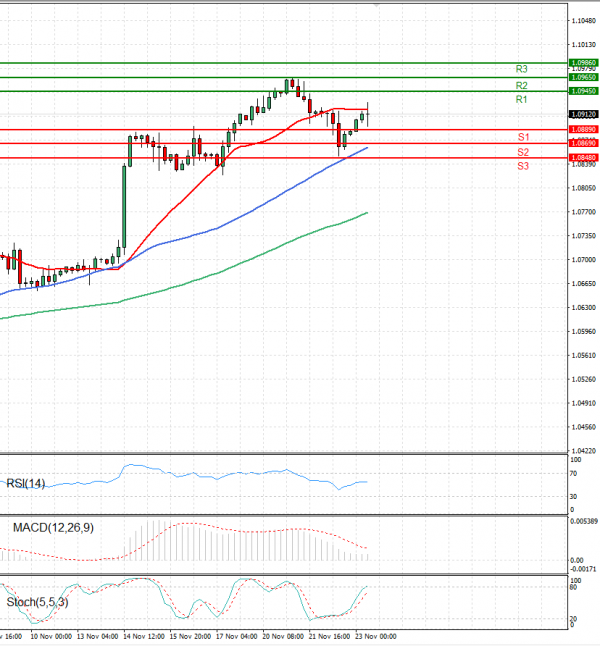The height and width of the screenshot is (646, 600).
Task: Click the 21 Nov 16:00 time label
Action: [x=329, y=637]
